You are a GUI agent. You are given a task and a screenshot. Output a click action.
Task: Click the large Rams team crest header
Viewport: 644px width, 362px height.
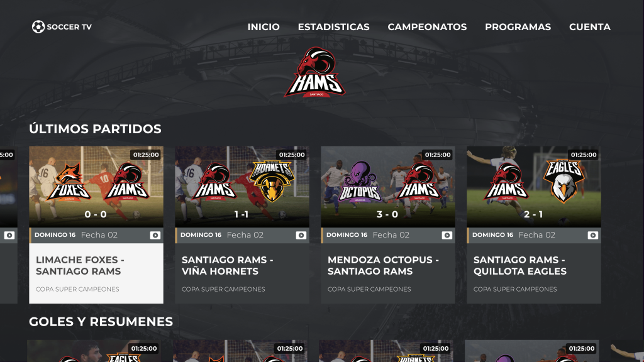tap(314, 72)
